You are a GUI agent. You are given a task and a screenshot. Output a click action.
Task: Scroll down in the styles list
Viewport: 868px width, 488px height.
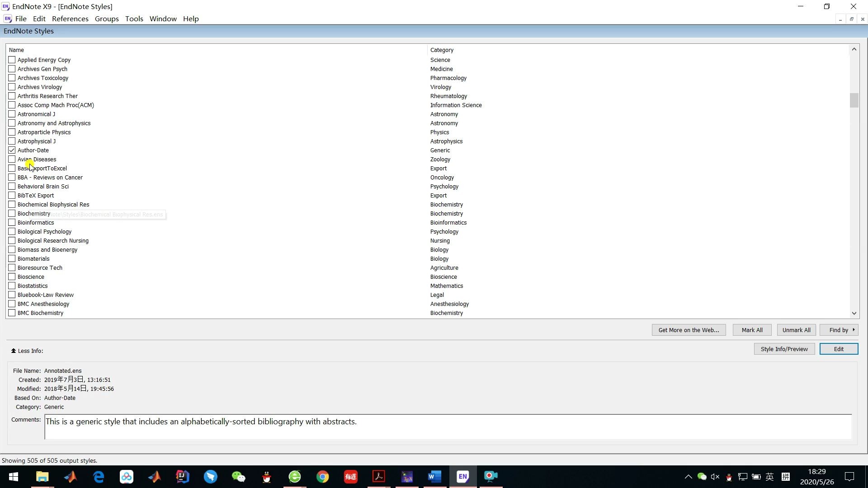855,314
